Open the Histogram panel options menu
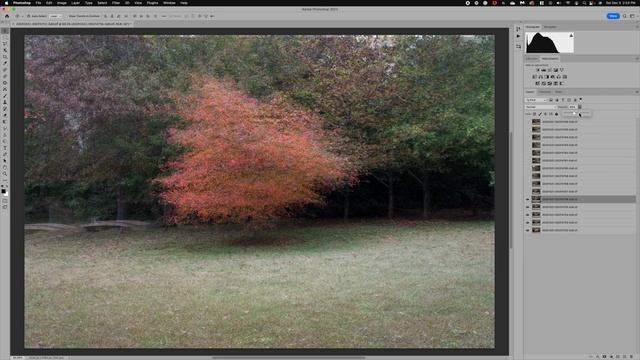This screenshot has height=360, width=640. tap(637, 27)
